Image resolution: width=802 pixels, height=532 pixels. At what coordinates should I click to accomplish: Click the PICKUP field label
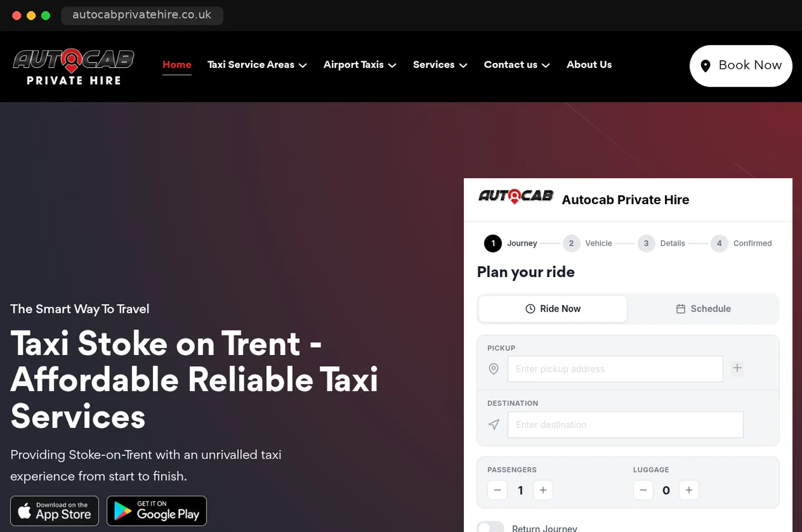(x=501, y=348)
